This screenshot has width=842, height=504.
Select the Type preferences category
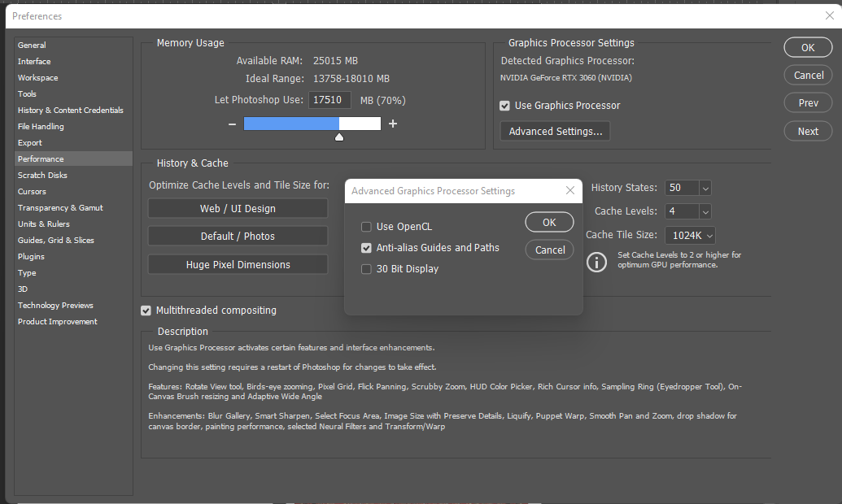pyautogui.click(x=26, y=272)
